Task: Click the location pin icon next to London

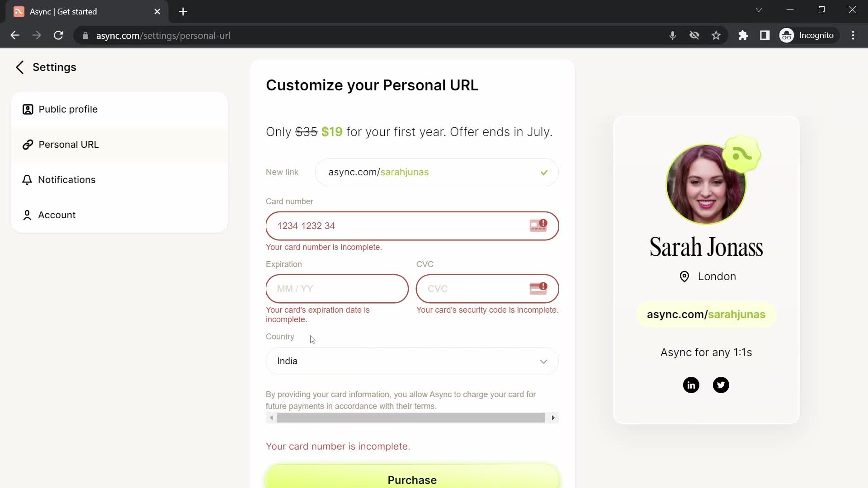Action: (684, 277)
